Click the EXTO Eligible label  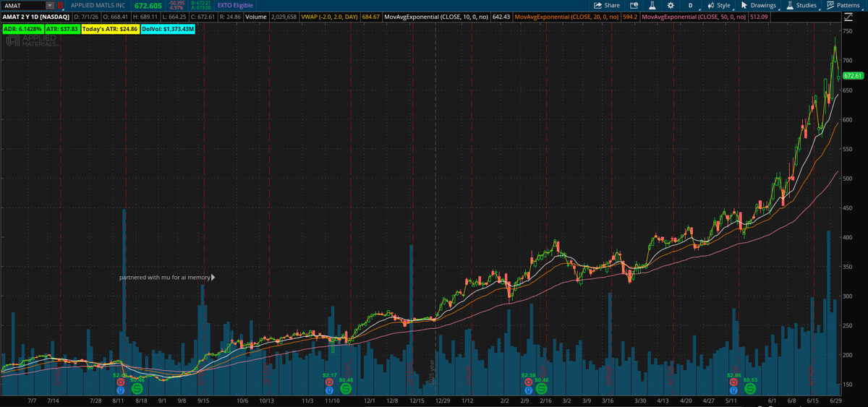[236, 5]
